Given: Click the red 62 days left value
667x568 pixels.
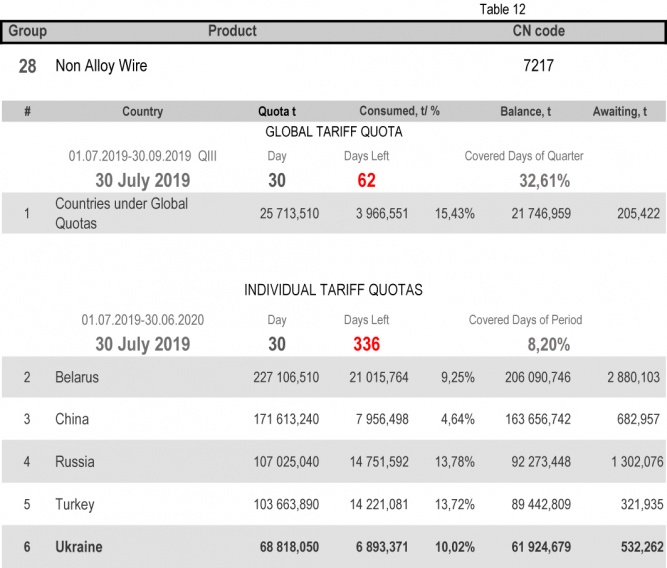Looking at the screenshot, I should click(366, 181).
